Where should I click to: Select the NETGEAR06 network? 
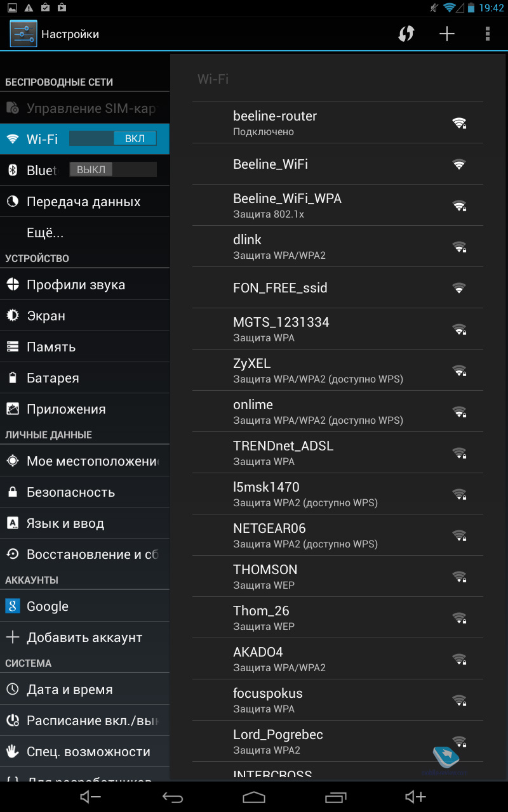(x=338, y=535)
